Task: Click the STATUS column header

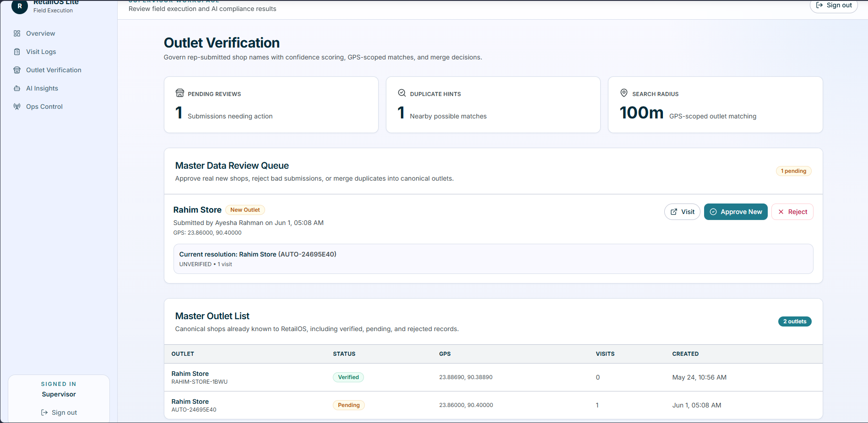Action: point(344,354)
